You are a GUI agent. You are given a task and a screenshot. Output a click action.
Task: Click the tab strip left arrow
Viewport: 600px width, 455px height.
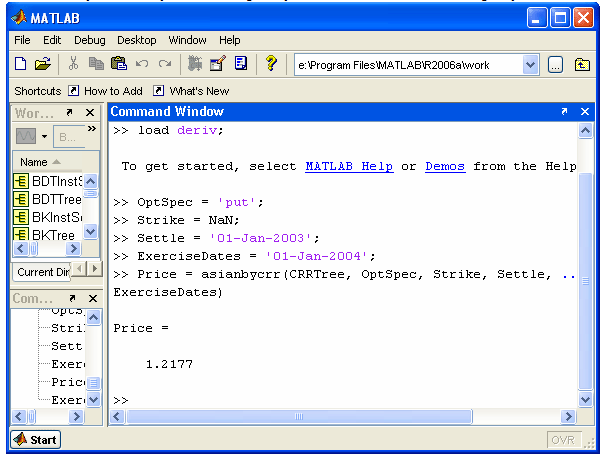point(79,269)
